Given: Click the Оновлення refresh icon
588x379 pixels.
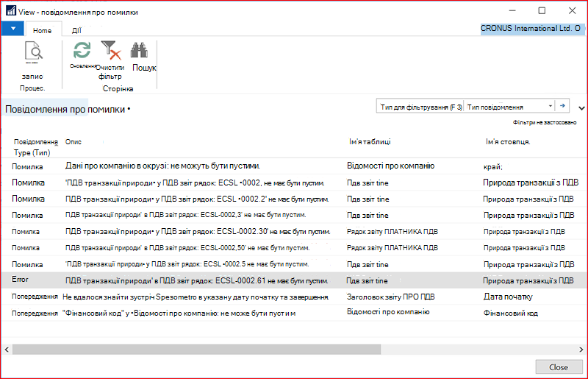Looking at the screenshot, I should click(x=82, y=50).
